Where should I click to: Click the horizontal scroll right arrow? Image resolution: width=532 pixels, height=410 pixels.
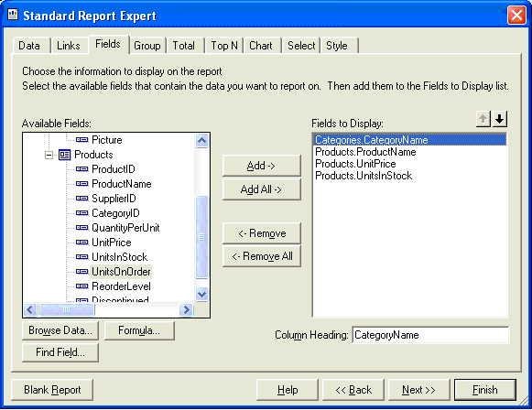(x=186, y=309)
